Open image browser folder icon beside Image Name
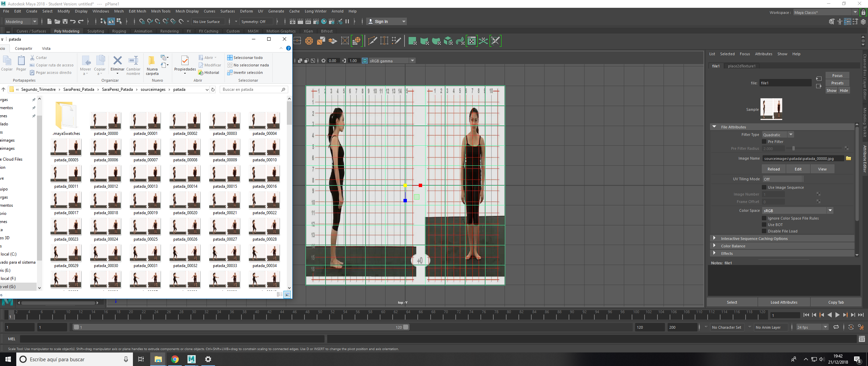This screenshot has width=868, height=366. (848, 158)
